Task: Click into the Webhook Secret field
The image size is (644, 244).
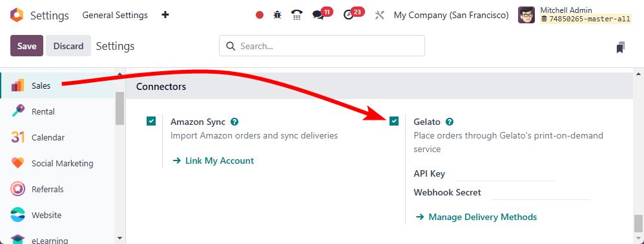Action: (541, 193)
